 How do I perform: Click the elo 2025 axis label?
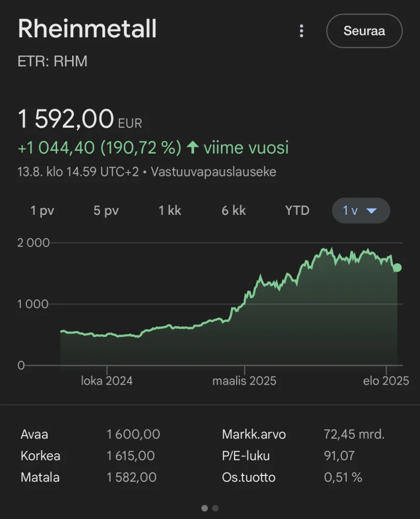click(386, 381)
